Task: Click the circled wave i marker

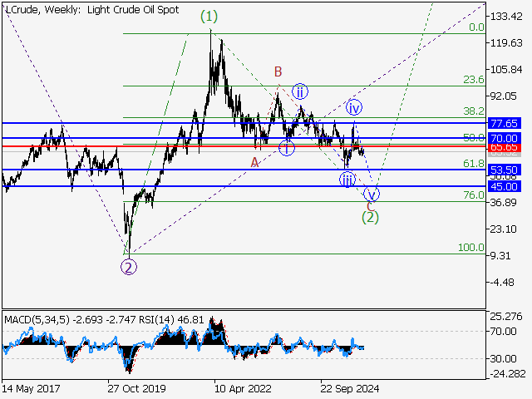Action: coord(286,148)
